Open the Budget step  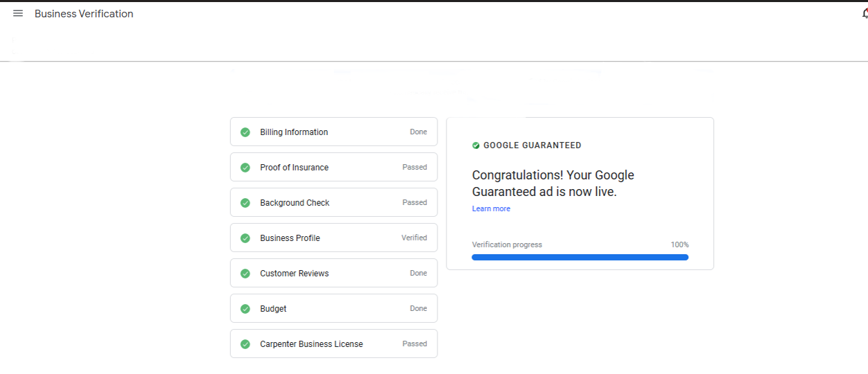coord(333,308)
